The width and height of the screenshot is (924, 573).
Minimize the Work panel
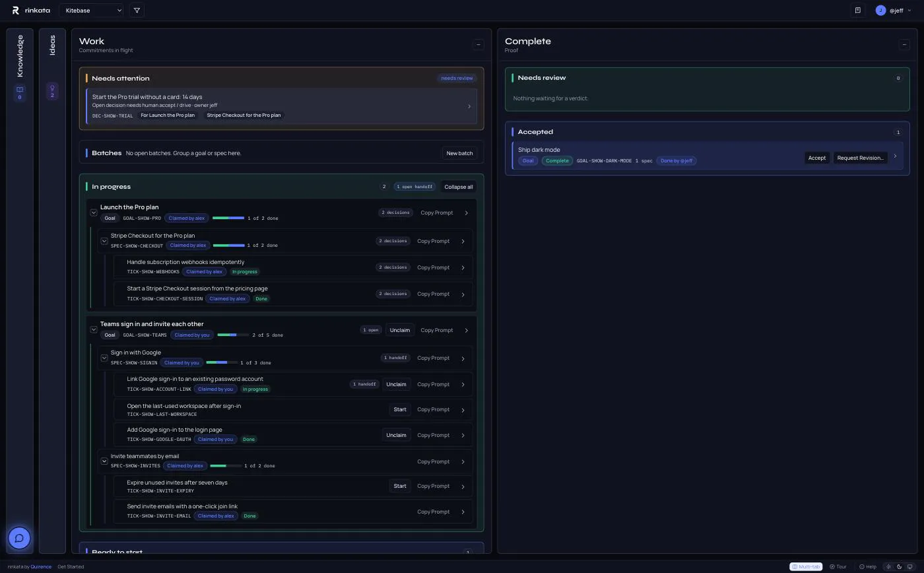point(478,45)
